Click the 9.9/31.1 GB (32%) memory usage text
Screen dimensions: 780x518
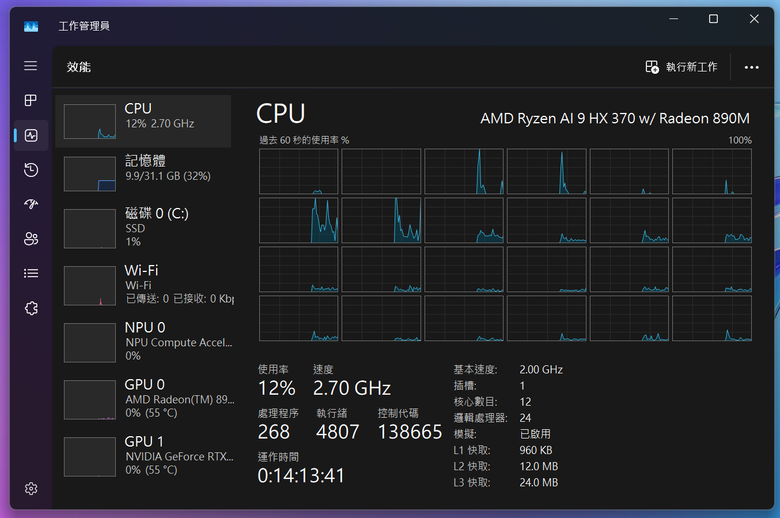[x=168, y=176]
